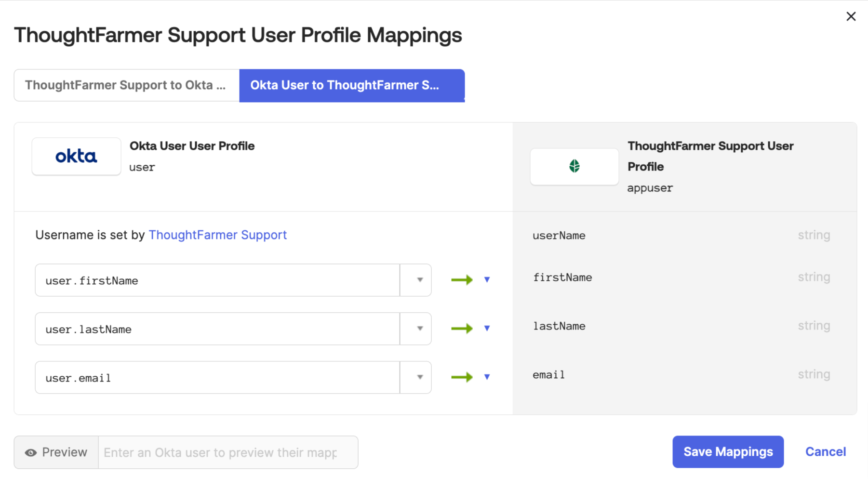Close the profile mappings dialog

[x=851, y=16]
